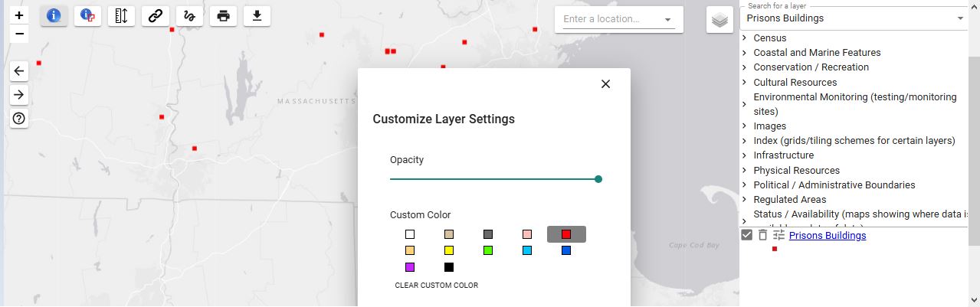This screenshot has width=980, height=307.
Task: Go to the previous map extent
Action: pyautogui.click(x=19, y=71)
